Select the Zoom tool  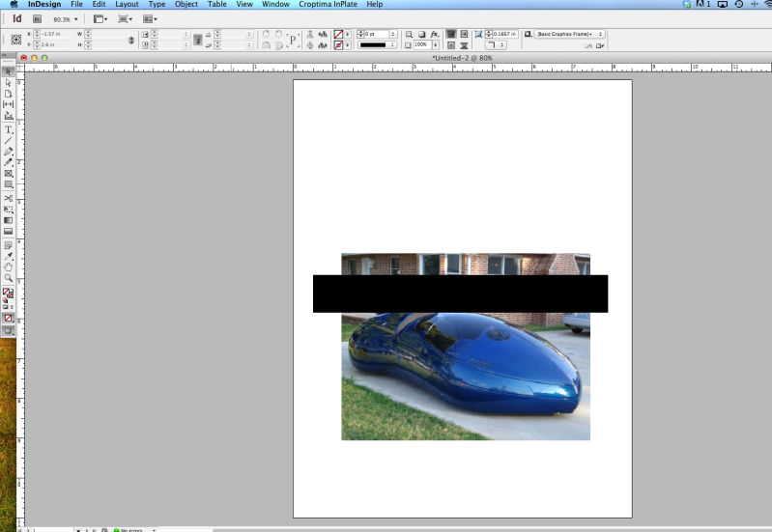click(8, 278)
